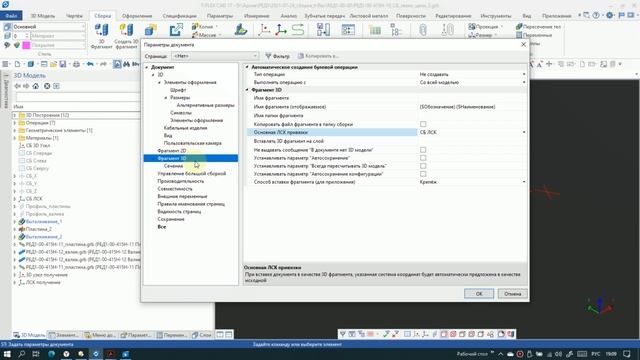Click the magenta color swatch in Стиль group
Viewport: 640px width, 360px height.
tap(27, 45)
